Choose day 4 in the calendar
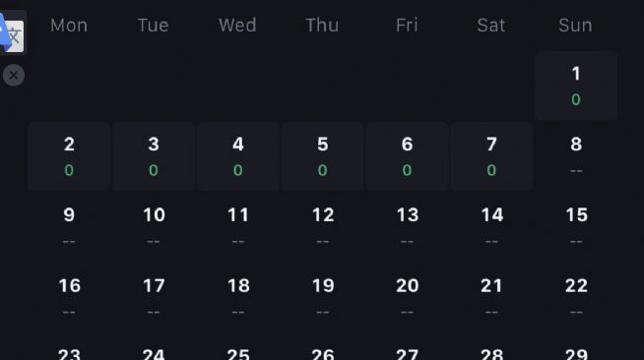Screen dimensions: 644x360 coord(238,156)
